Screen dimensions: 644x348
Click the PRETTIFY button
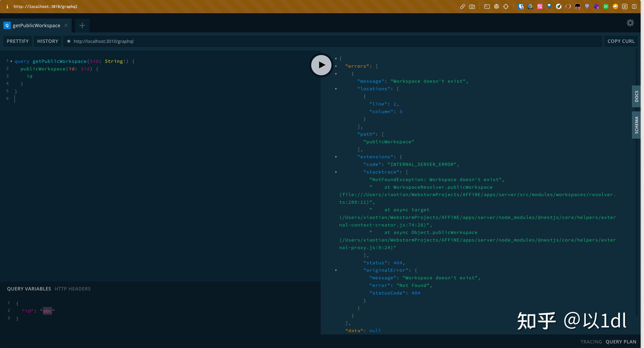(x=18, y=41)
